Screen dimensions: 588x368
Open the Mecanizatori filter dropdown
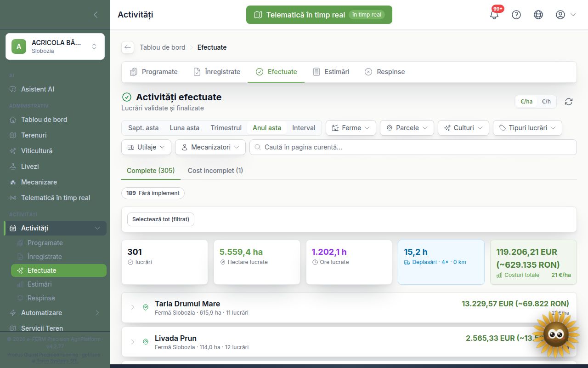pyautogui.click(x=210, y=147)
